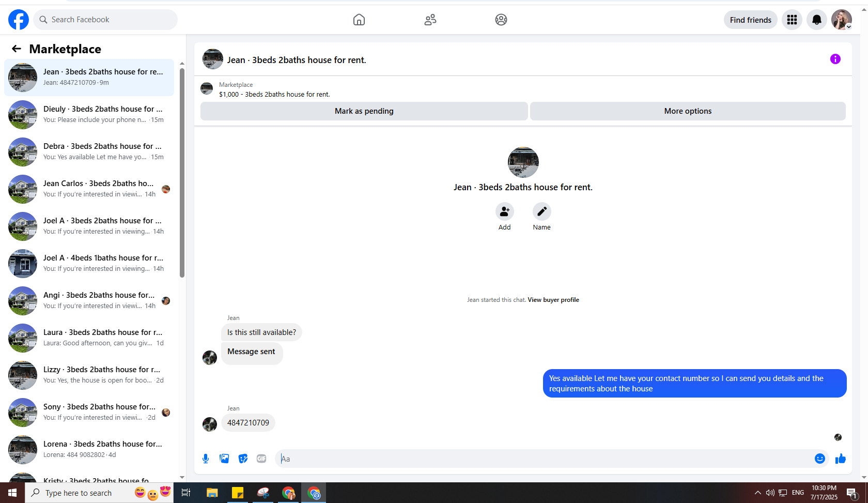Go to the Home feed icon
868x503 pixels.
359,20
